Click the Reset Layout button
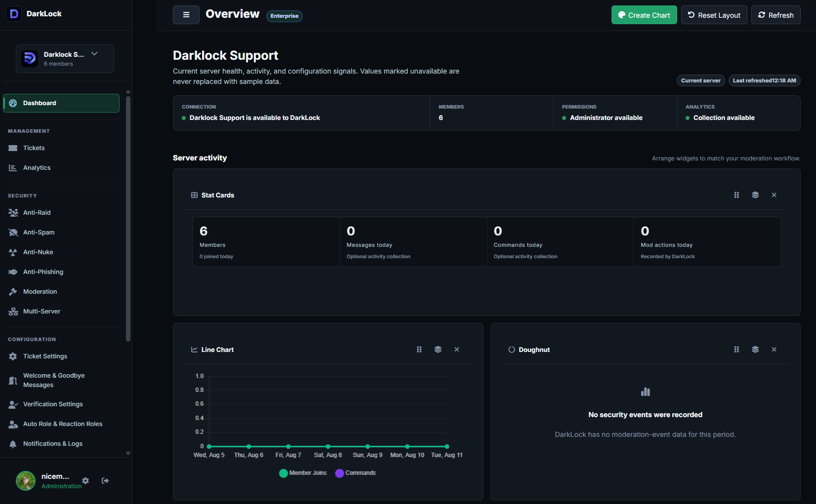Viewport: 816px width, 504px height. click(x=714, y=15)
